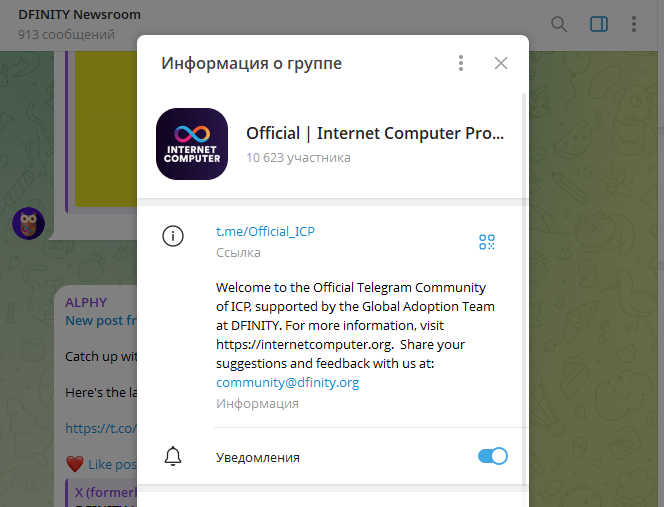The image size is (664, 507).
Task: Click the dialog's vertical scrollbar
Action: (x=524, y=288)
